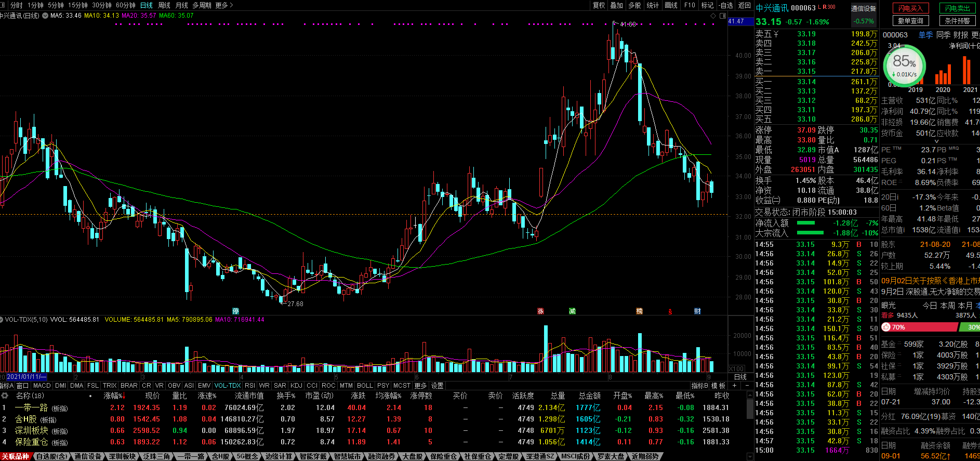The height and width of the screenshot is (461, 980).
Task: Click the green 减 marker under the chart
Action: [x=572, y=311]
